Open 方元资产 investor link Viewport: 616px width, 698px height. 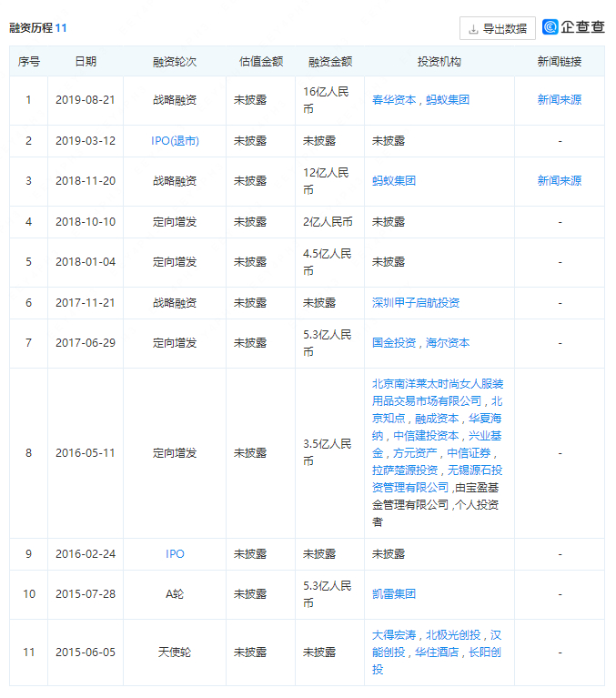pos(415,453)
